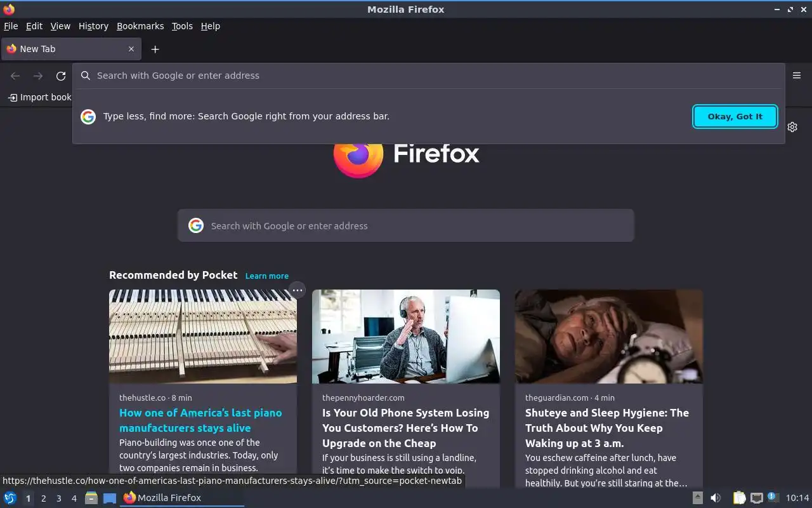Open the piano article three-dot menu

298,290
